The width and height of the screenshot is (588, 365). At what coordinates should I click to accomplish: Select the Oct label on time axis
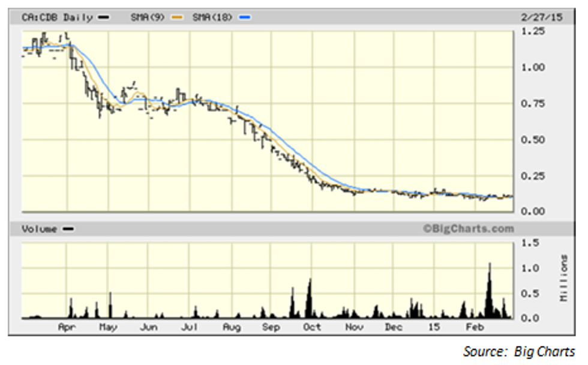click(x=312, y=327)
